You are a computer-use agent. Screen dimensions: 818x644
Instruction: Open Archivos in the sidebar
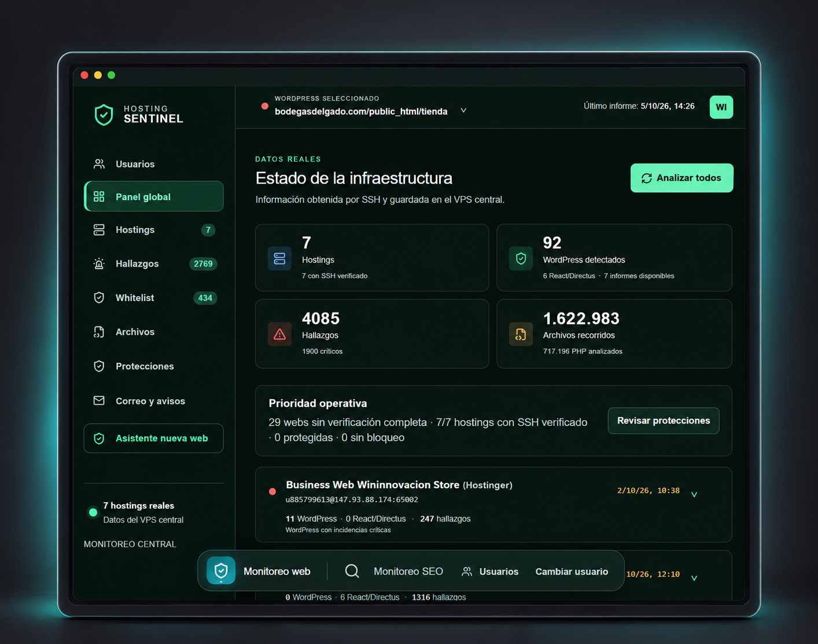click(x=154, y=332)
